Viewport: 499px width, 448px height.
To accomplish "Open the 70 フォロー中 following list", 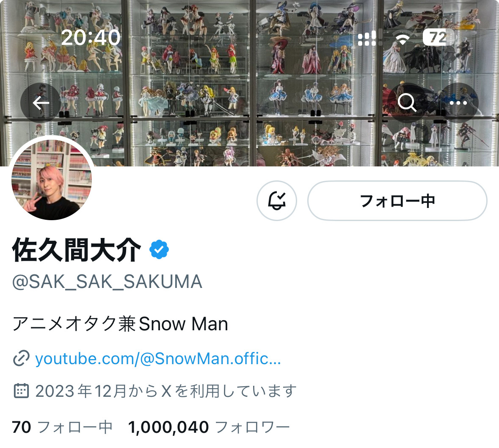I will pos(62,427).
